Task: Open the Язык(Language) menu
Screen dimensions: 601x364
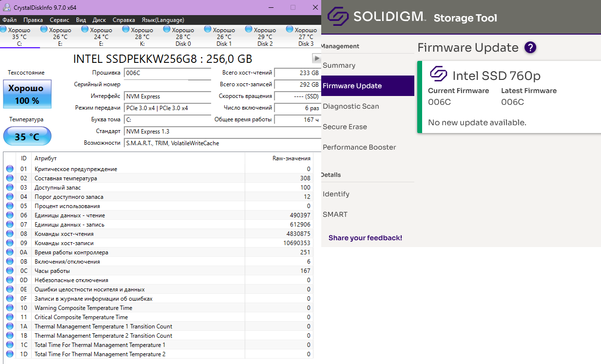Action: click(163, 20)
